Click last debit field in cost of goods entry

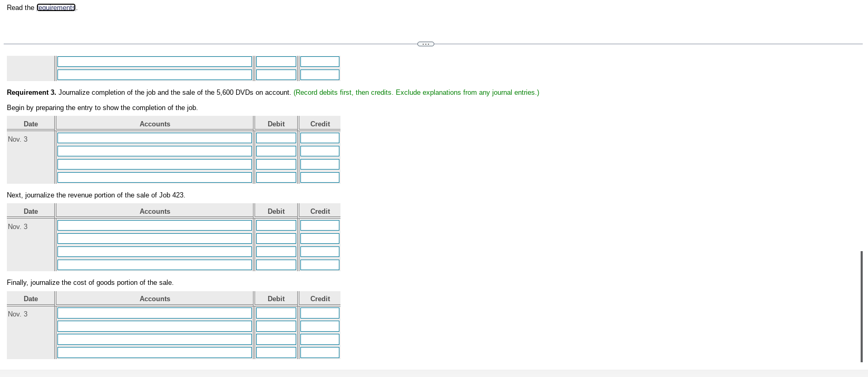click(276, 352)
